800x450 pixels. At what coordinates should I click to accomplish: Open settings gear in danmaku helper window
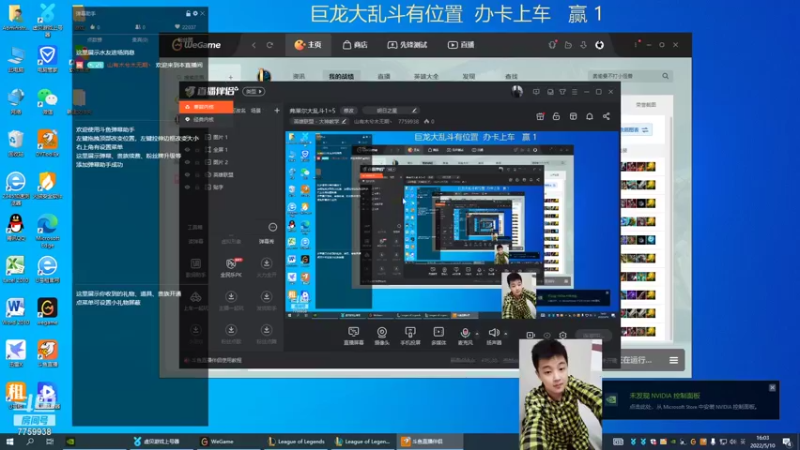tap(195, 13)
